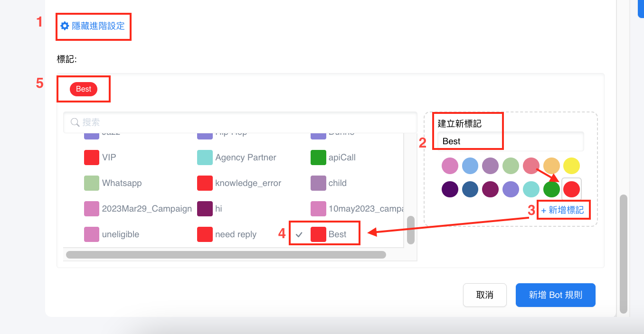Uncheck the checkmark next to Best label

tap(299, 234)
